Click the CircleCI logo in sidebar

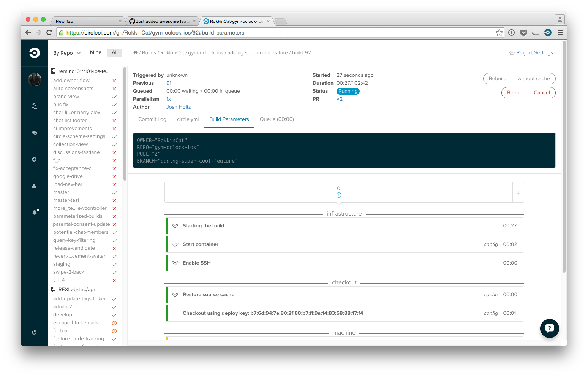click(35, 53)
